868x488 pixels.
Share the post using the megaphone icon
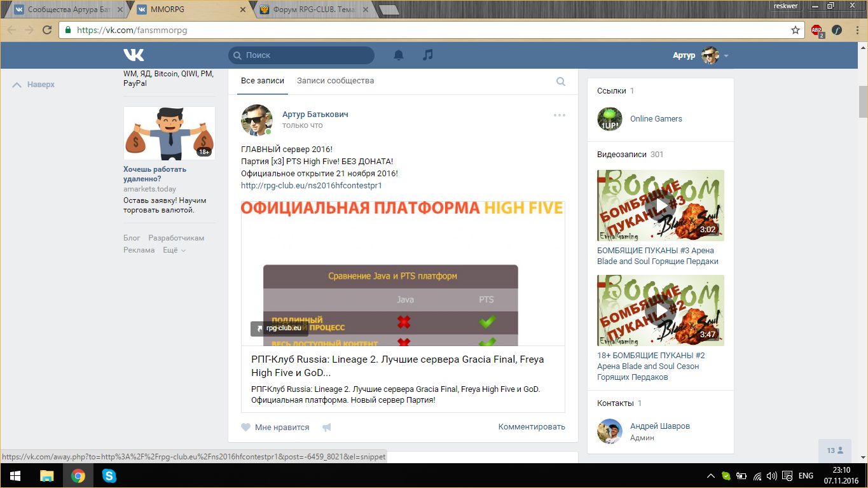pos(327,428)
